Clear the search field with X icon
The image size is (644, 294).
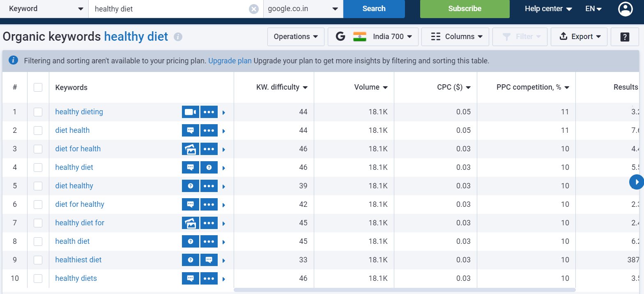point(254,9)
